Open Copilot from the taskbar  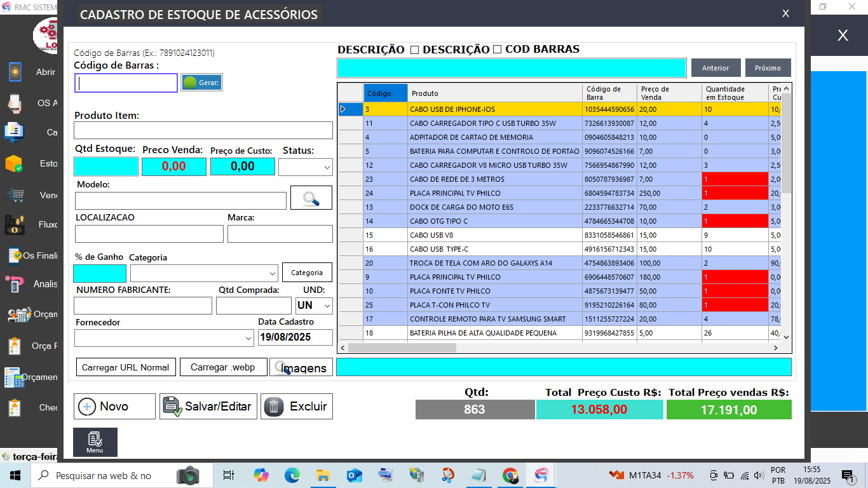pyautogui.click(x=261, y=475)
